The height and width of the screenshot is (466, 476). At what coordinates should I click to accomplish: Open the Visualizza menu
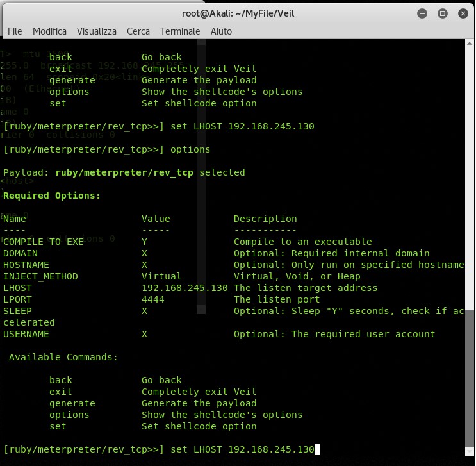(x=97, y=31)
